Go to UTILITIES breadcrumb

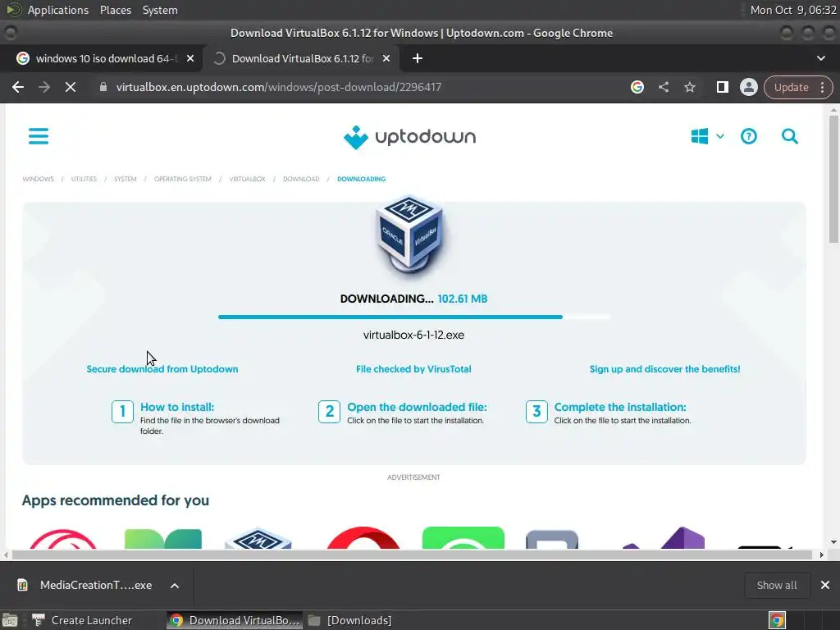tap(84, 179)
